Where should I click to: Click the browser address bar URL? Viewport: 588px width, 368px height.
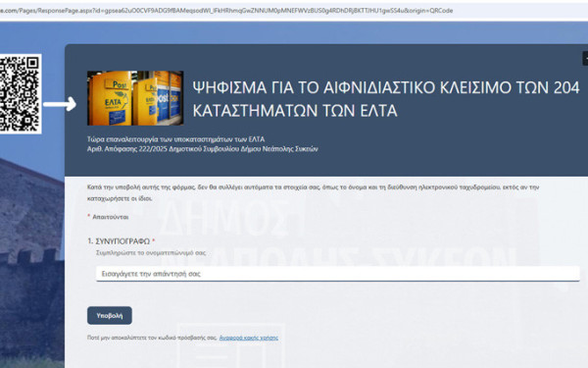(226, 11)
